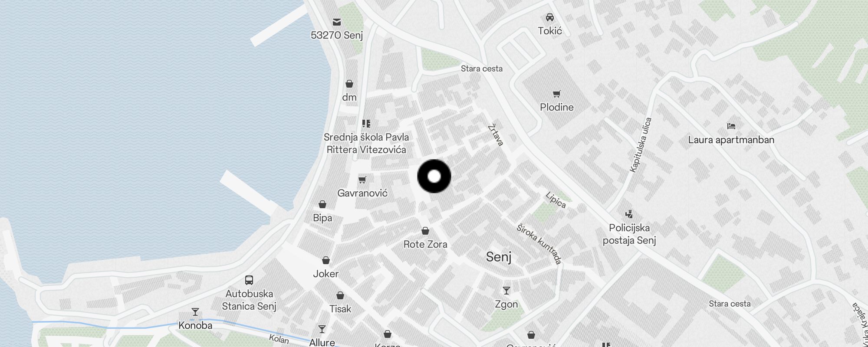Click the Tokić car service icon
This screenshot has width=868, height=347.
coord(550,17)
